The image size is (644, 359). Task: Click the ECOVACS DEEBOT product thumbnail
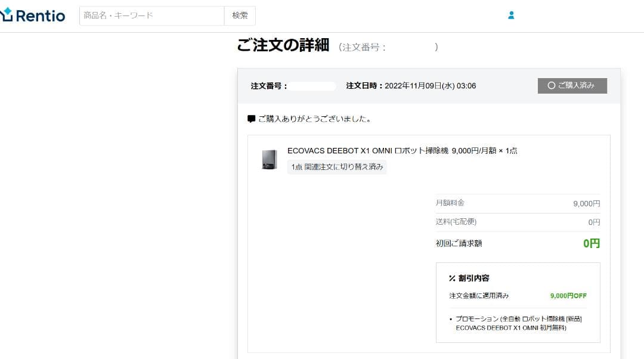point(270,160)
